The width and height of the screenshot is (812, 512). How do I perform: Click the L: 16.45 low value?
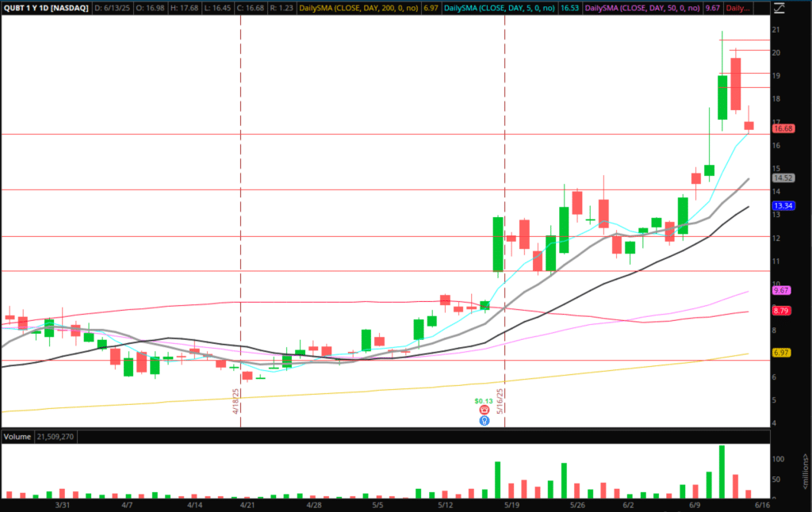click(216, 8)
